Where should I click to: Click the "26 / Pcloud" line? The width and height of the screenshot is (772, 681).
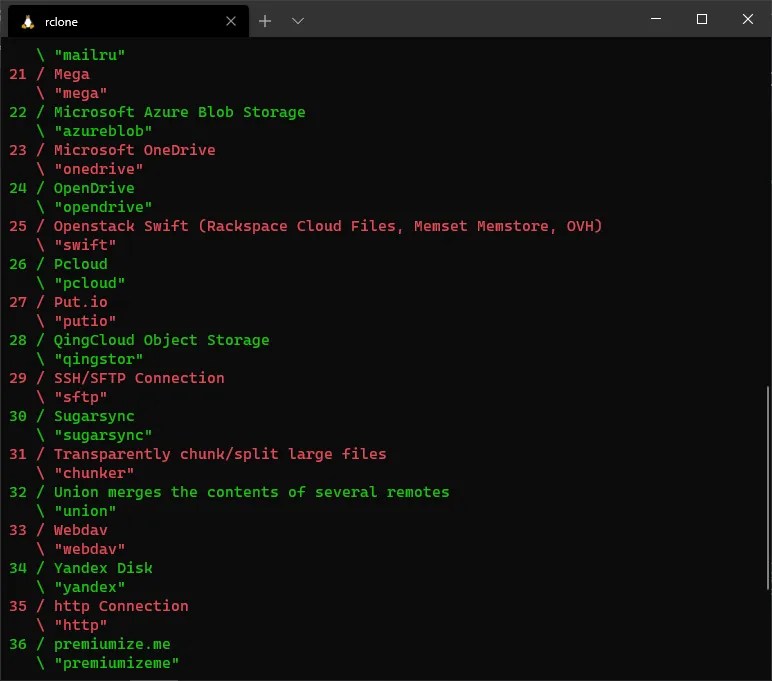coord(58,264)
